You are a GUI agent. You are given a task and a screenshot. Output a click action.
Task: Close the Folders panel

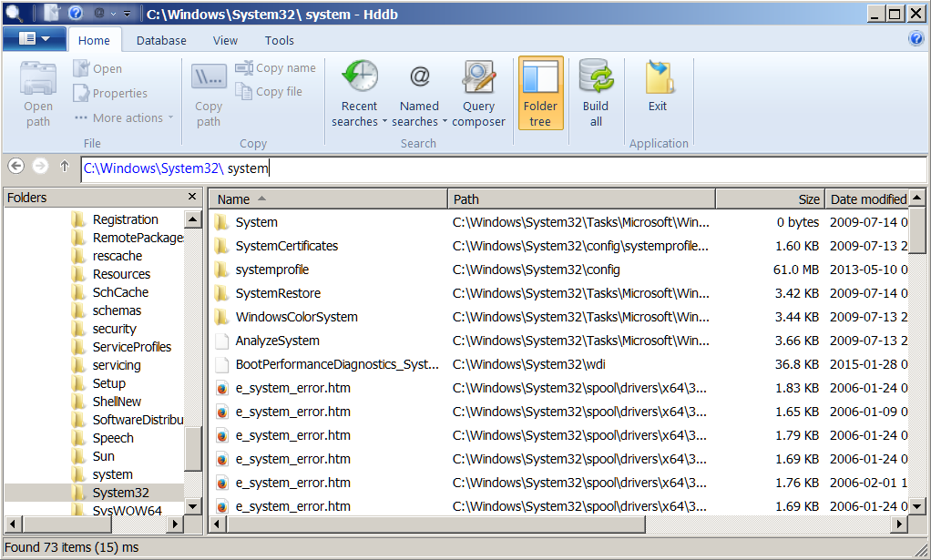pos(192,197)
